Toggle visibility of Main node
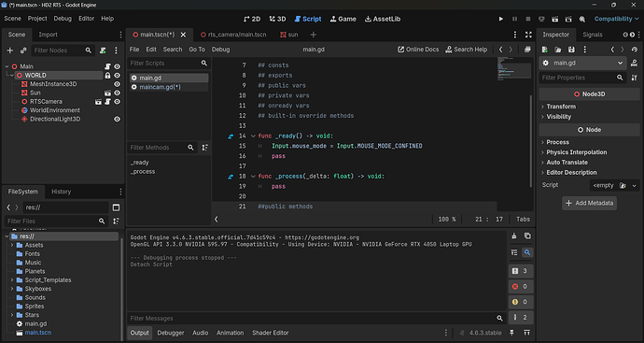644x343 pixels. coord(117,66)
